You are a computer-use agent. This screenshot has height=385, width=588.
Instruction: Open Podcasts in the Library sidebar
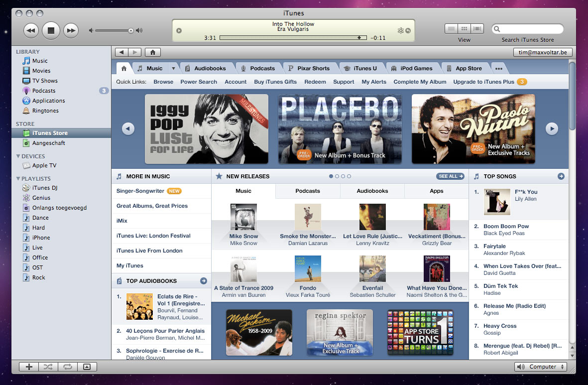pyautogui.click(x=44, y=91)
